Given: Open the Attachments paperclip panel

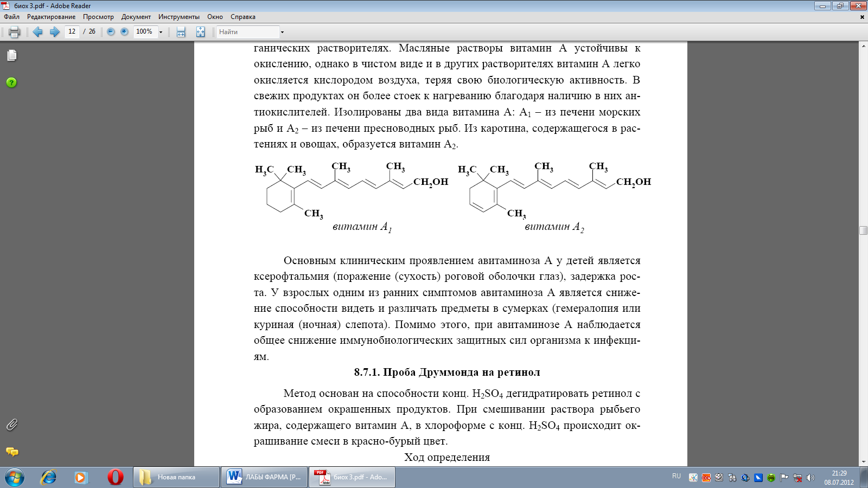Looking at the screenshot, I should tap(12, 425).
